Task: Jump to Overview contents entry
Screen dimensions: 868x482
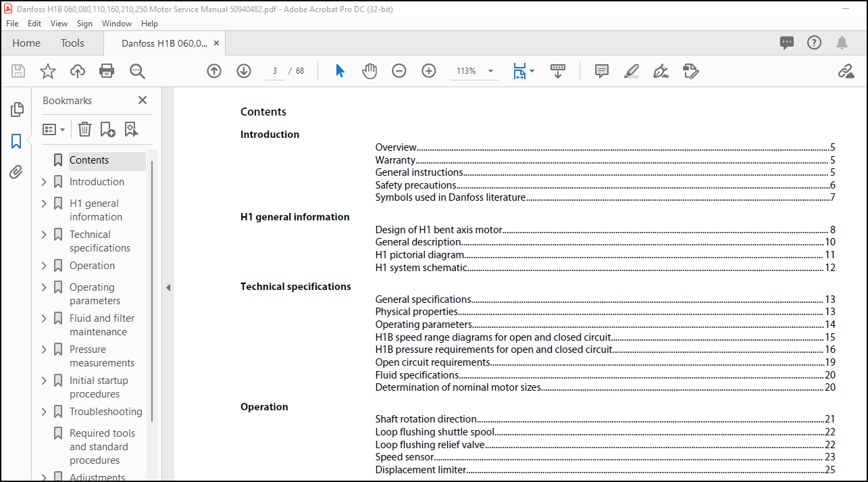Action: point(605,147)
